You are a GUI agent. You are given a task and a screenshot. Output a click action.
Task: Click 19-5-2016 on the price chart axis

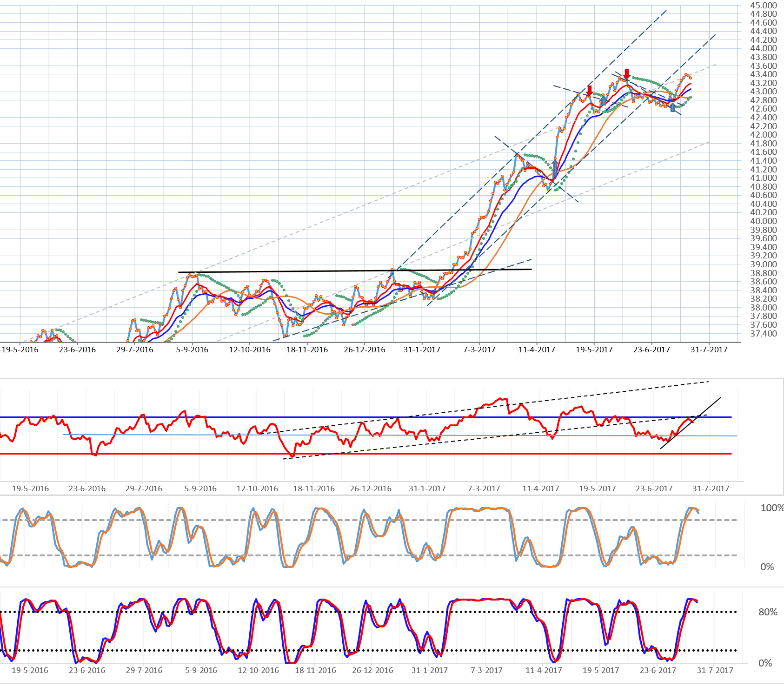(20, 350)
